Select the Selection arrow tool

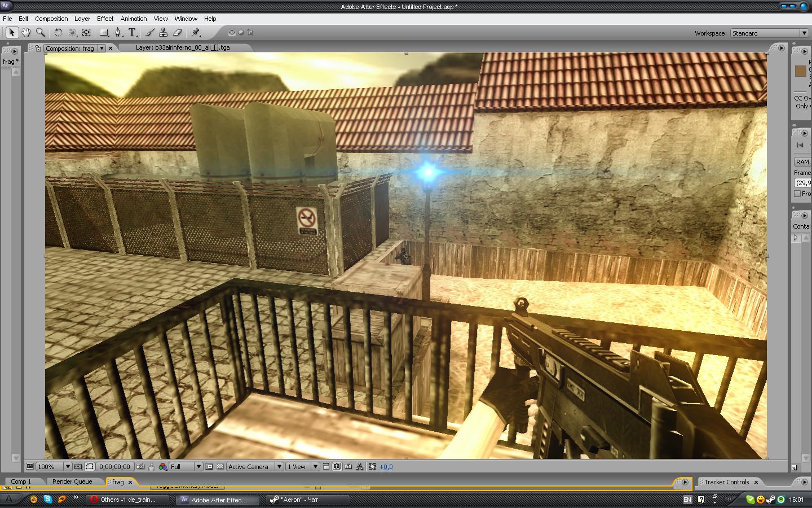click(x=12, y=33)
